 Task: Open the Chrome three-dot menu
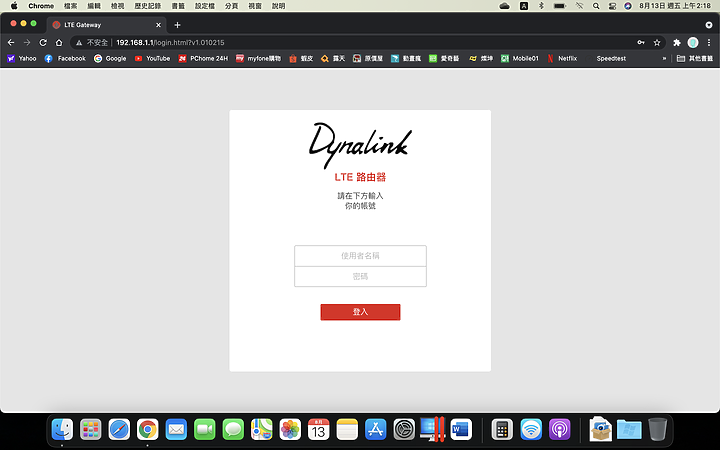(709, 43)
